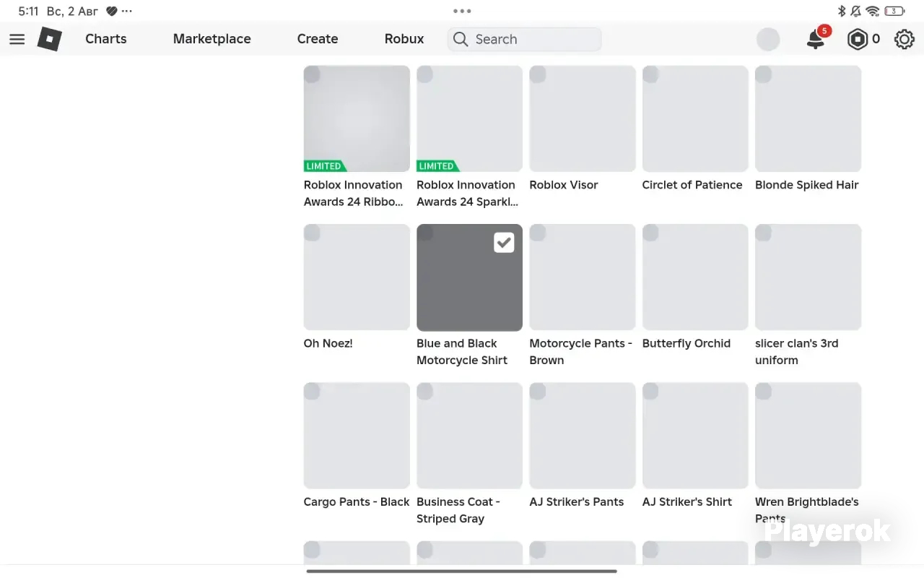Tap the magnifying glass search icon
924x578 pixels.
point(461,39)
